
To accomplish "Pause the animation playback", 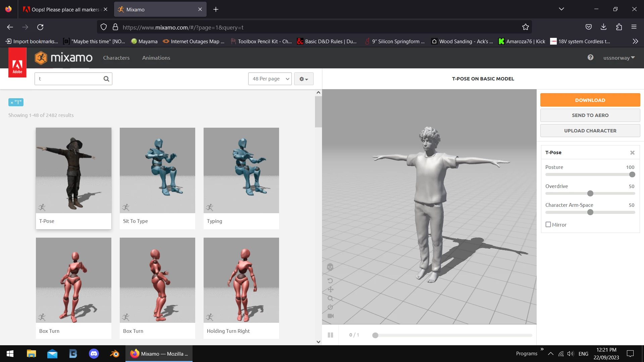I will coord(330,335).
